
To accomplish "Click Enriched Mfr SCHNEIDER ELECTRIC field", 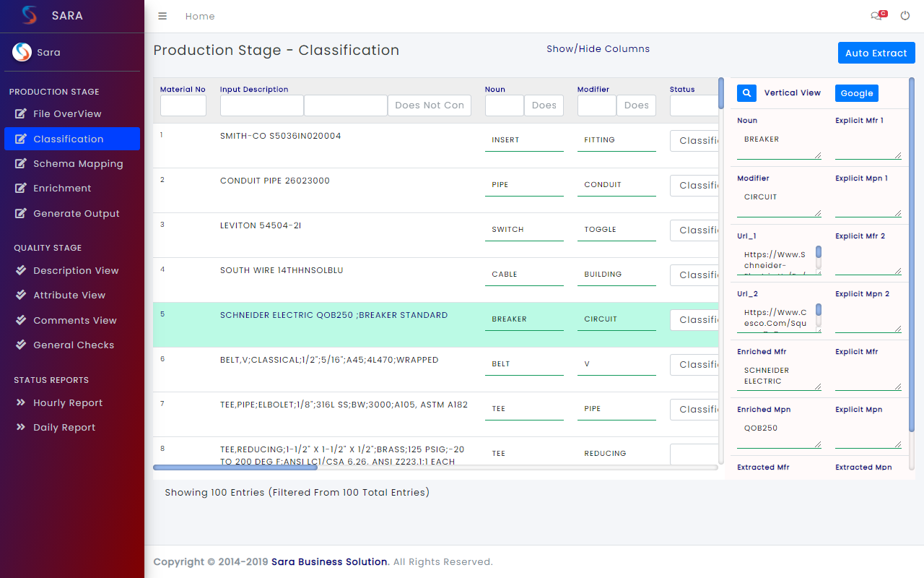I will pyautogui.click(x=780, y=375).
